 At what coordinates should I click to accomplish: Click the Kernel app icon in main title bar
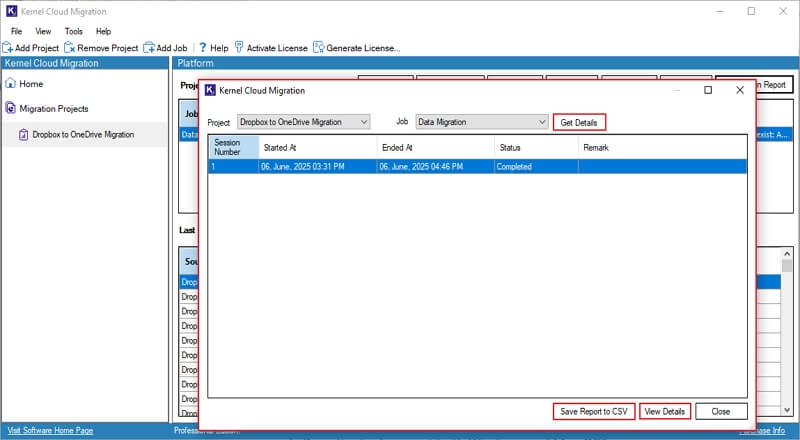pyautogui.click(x=12, y=11)
